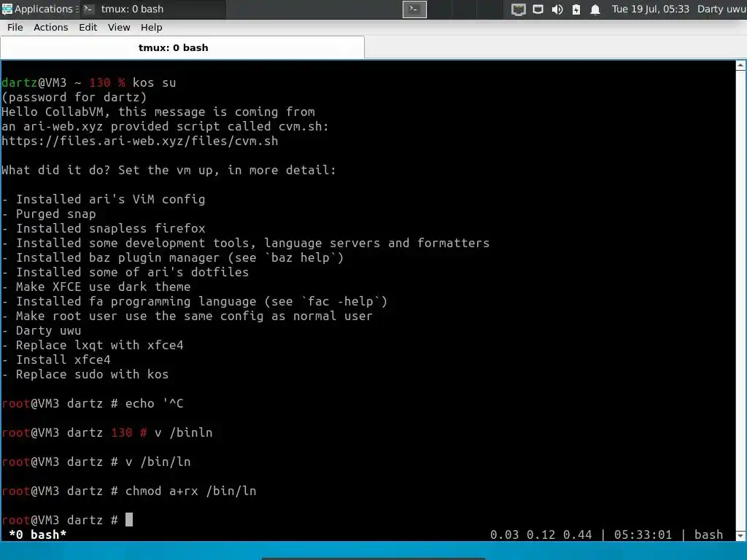Click the terminal cursor at the last prompt
The height and width of the screenshot is (560, 747).
point(129,519)
